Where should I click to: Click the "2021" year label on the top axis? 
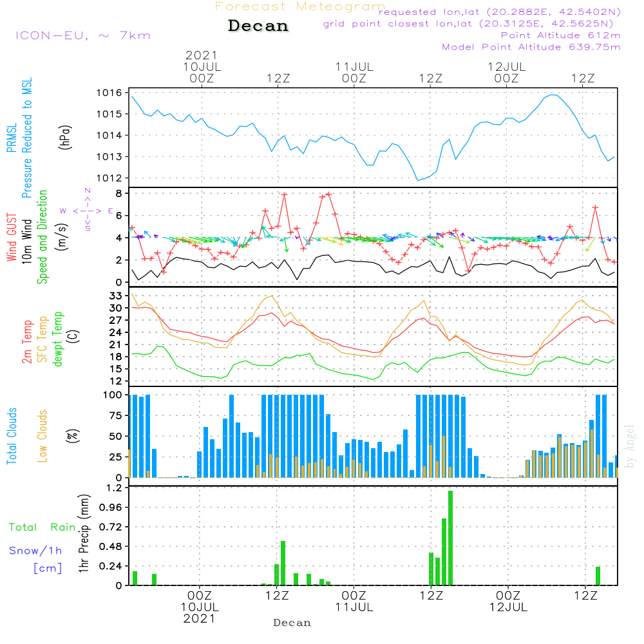coord(201,55)
